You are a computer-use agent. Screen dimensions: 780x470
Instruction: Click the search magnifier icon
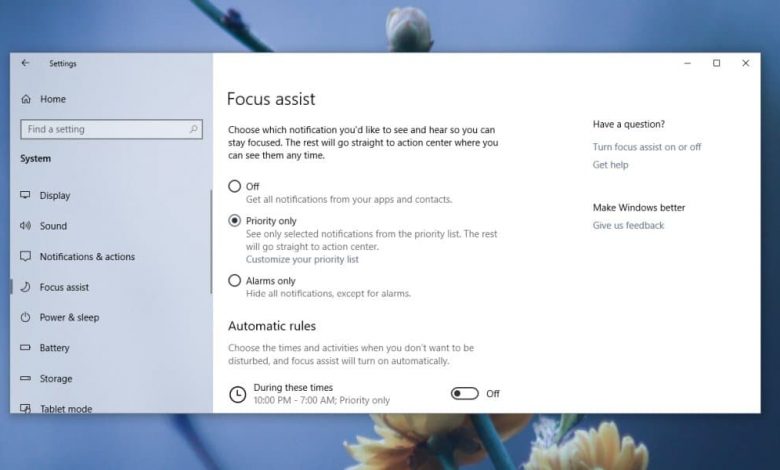click(194, 129)
